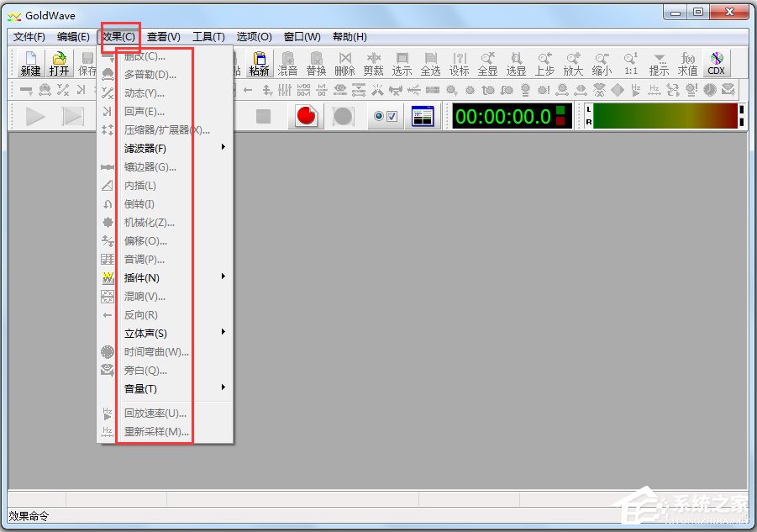Choose 音调(P)... menu entry
Viewport: 757px width, 532px height.
click(x=166, y=259)
